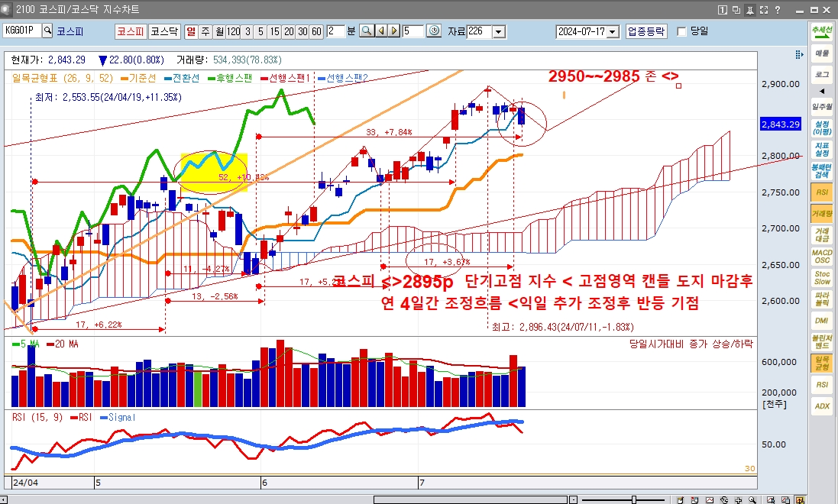838x504 pixels.
Task: Click the application icon in title bar
Action: click(6, 9)
